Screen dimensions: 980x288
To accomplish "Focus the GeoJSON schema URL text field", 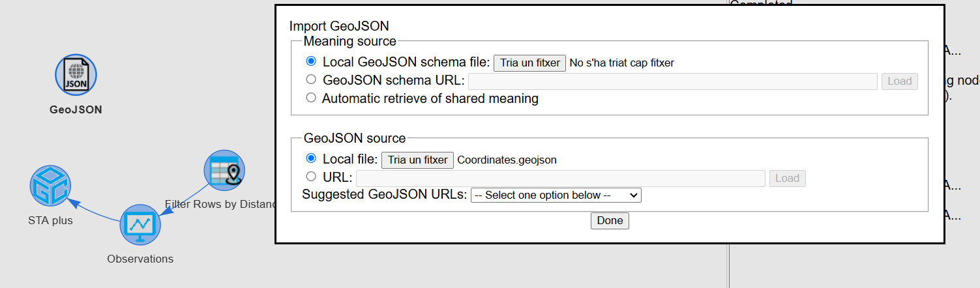I will (673, 81).
